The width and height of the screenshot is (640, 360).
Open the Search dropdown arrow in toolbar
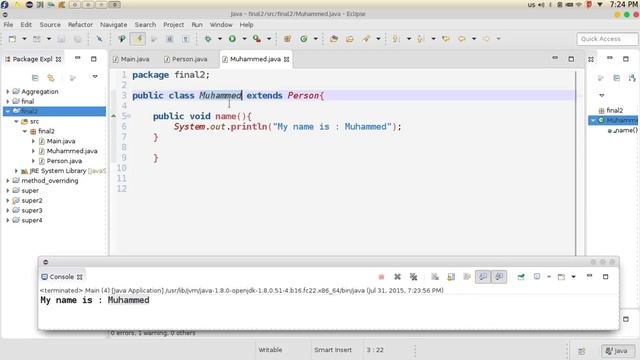(378, 39)
